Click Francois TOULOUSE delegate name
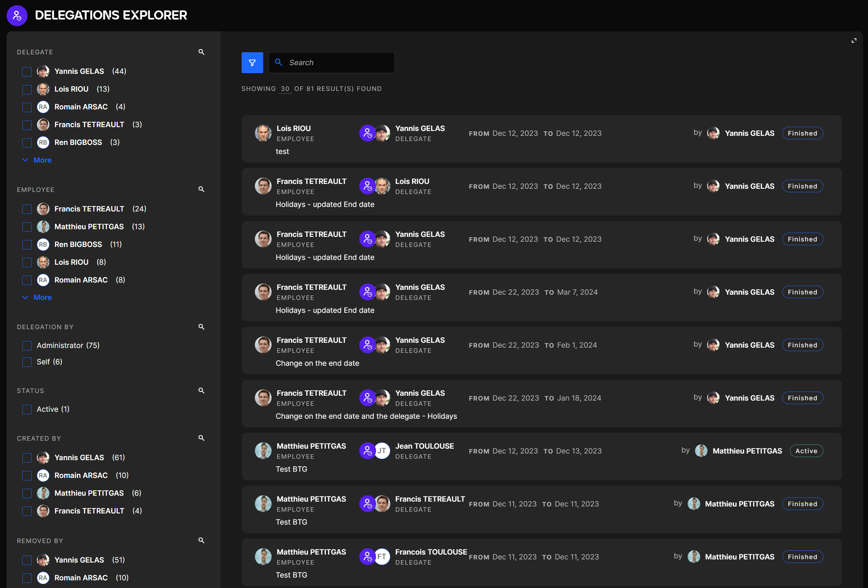The image size is (868, 588). point(431,552)
